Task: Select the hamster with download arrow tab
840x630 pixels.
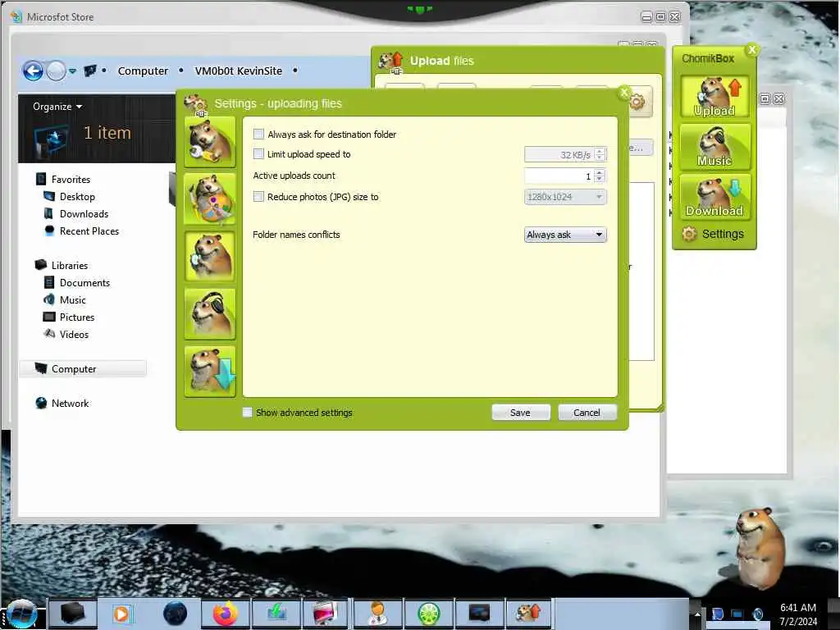Action: coord(209,372)
